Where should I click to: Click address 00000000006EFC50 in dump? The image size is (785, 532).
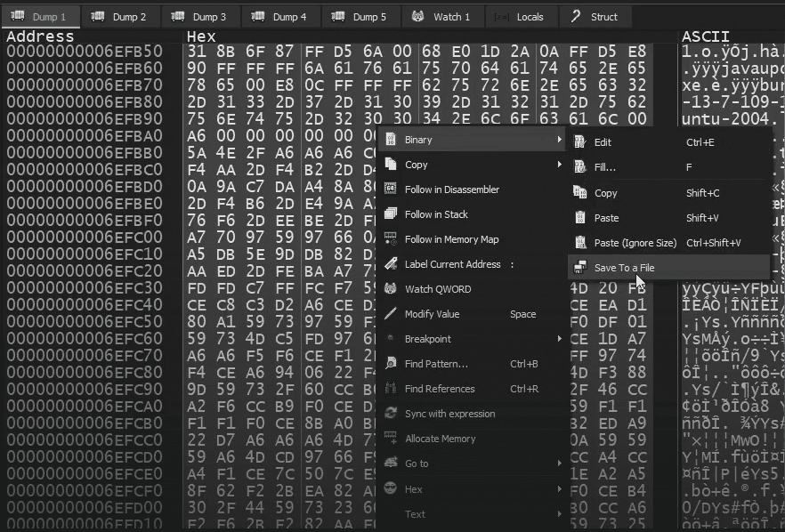pos(85,321)
